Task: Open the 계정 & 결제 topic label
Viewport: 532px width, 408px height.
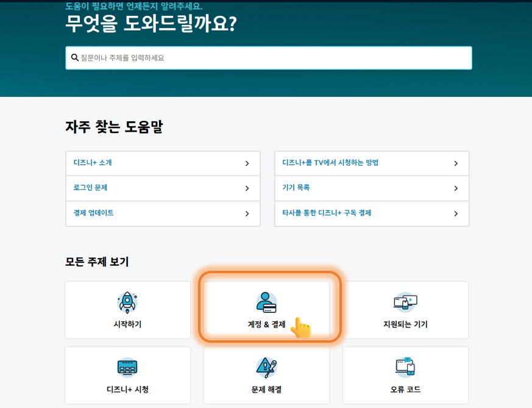Action: point(266,324)
